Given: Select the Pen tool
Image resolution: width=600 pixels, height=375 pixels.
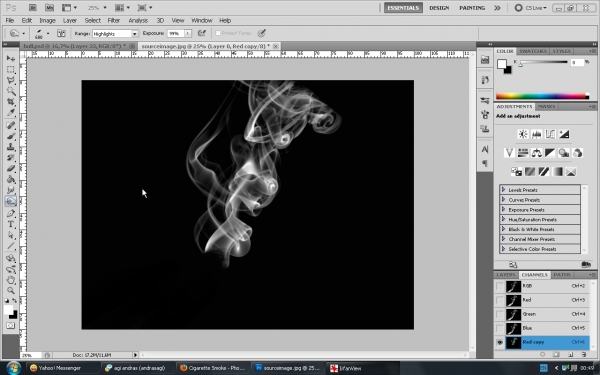Looking at the screenshot, I should point(11,214).
